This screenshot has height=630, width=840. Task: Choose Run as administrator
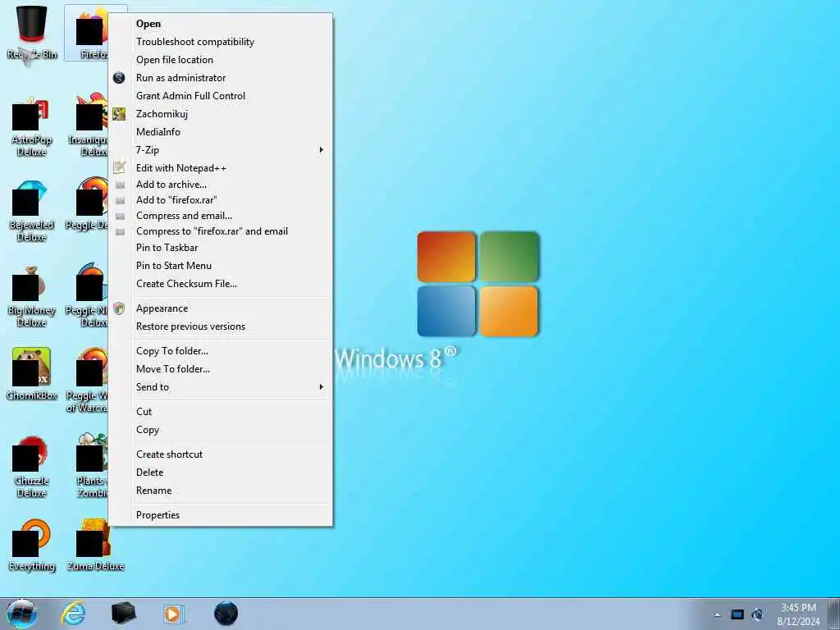221,78
